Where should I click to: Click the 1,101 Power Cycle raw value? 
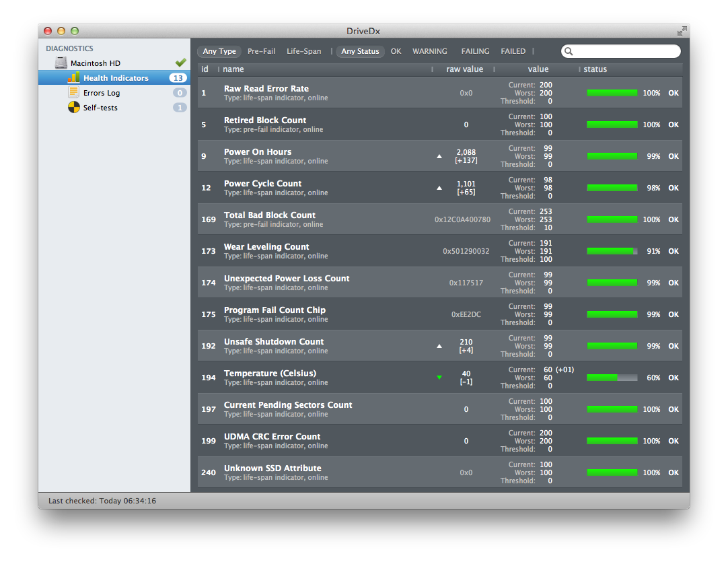click(466, 184)
